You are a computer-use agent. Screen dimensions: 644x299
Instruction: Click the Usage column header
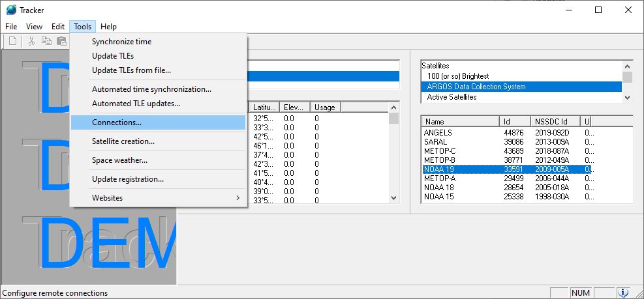tap(324, 107)
